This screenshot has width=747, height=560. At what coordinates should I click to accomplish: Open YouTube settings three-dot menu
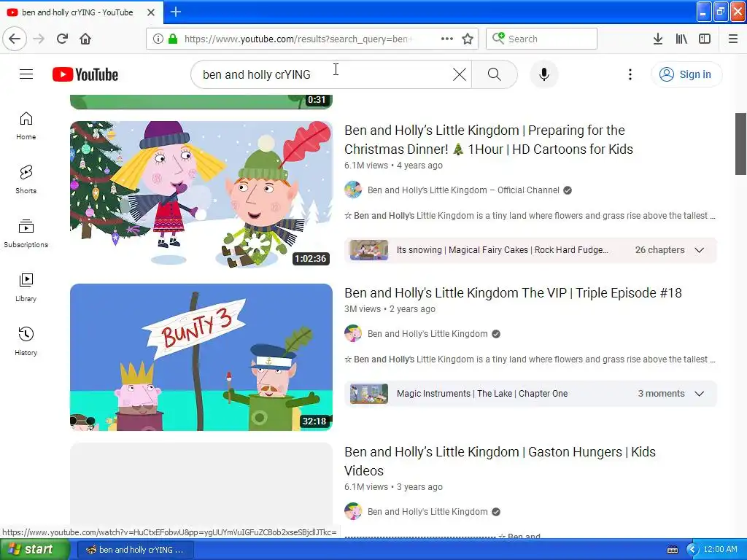(x=630, y=74)
